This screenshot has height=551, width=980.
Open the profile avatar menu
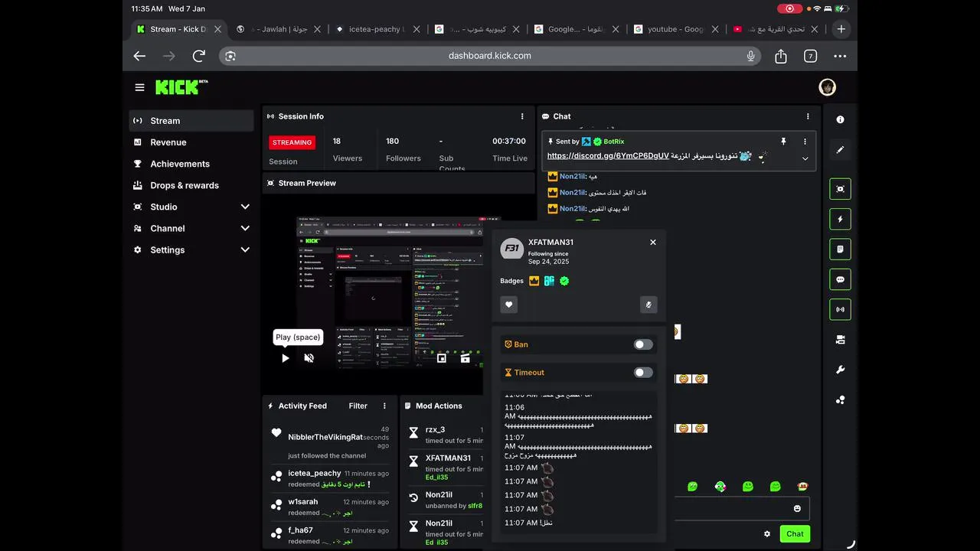pos(827,87)
